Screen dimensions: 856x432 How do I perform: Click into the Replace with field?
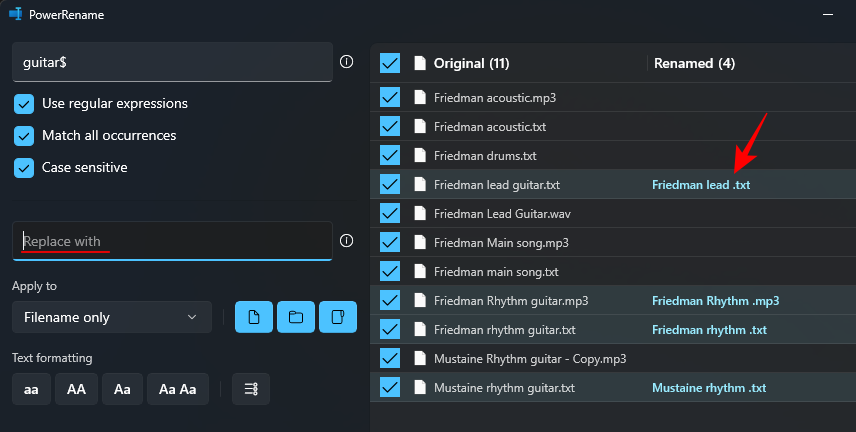coord(173,241)
